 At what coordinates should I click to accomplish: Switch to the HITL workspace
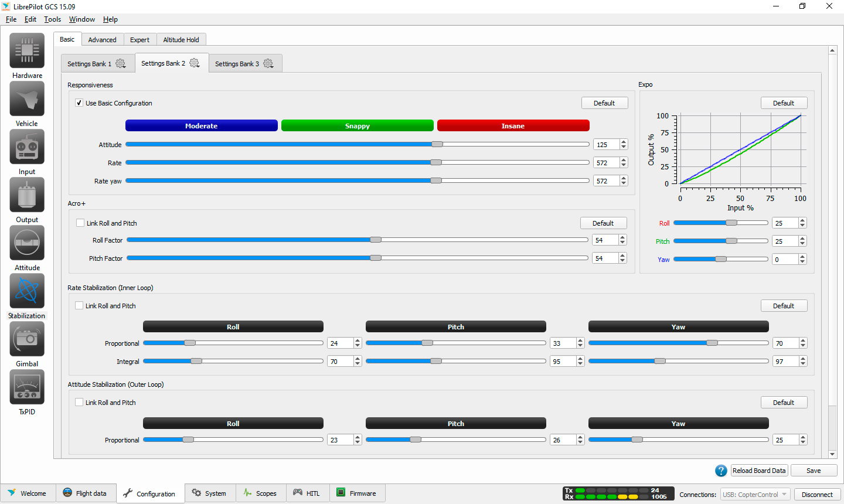(307, 493)
